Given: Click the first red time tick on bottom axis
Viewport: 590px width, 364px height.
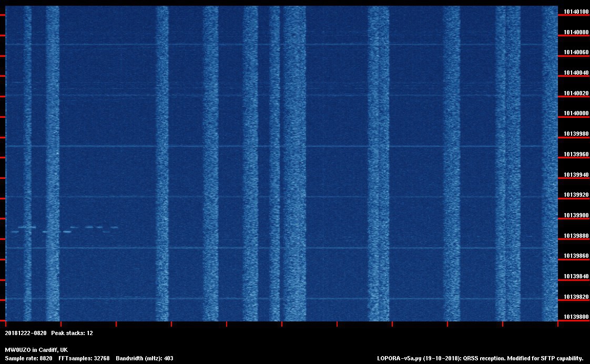Looking at the screenshot, I should click(x=5, y=324).
